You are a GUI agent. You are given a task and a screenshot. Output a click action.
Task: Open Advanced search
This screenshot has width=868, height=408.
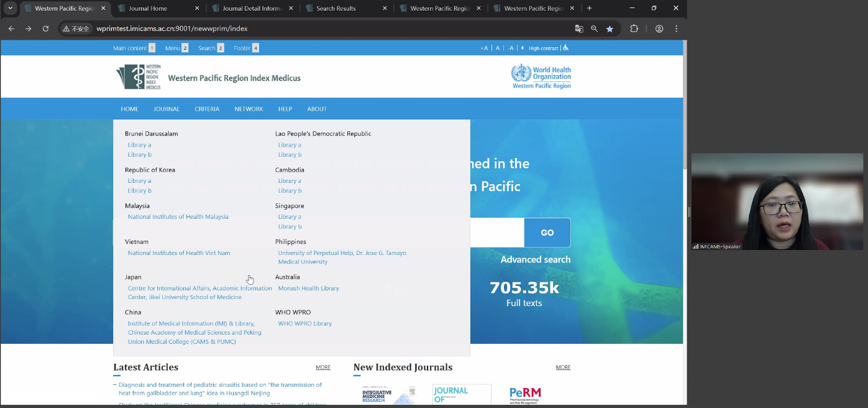point(536,259)
